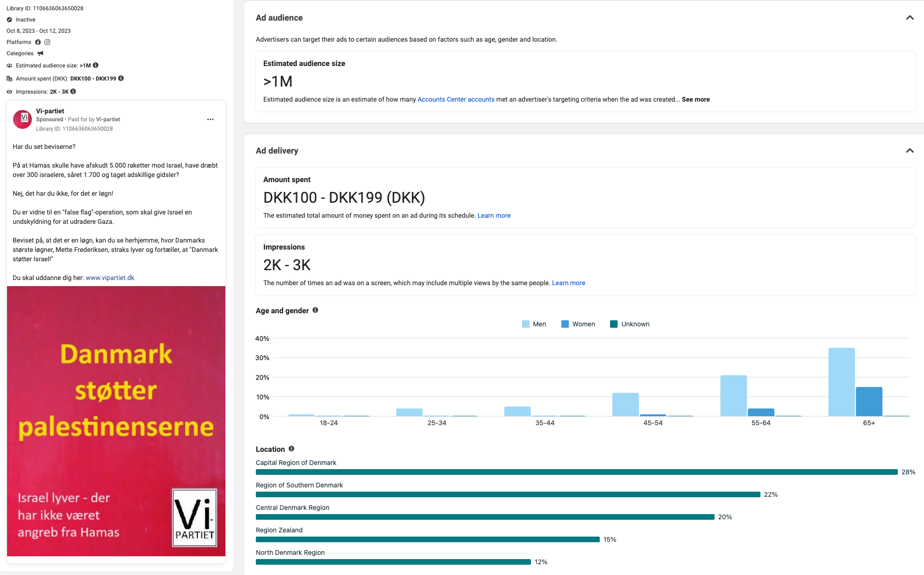
Task: Click the Instagram platform icon
Action: tap(47, 42)
